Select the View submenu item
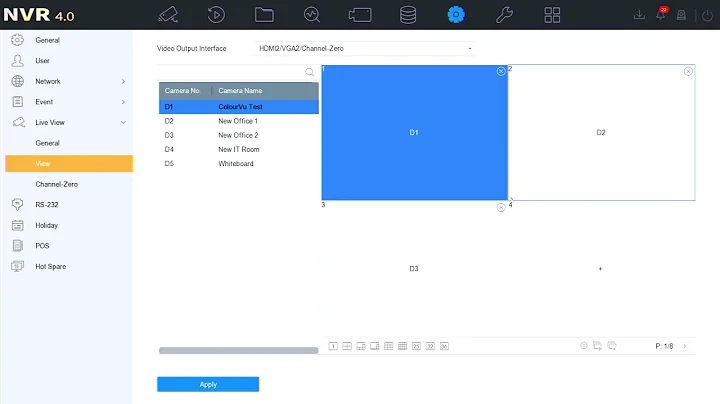The width and height of the screenshot is (720, 404). tap(69, 163)
